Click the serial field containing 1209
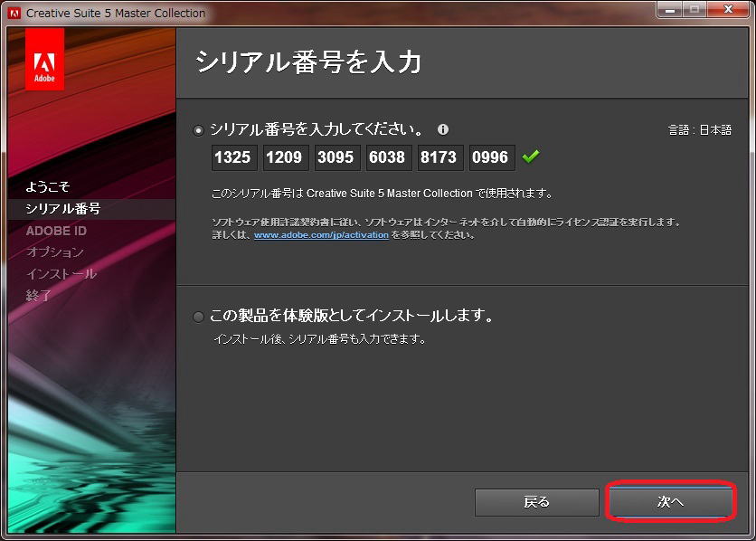Image resolution: width=756 pixels, height=541 pixels. 286,157
